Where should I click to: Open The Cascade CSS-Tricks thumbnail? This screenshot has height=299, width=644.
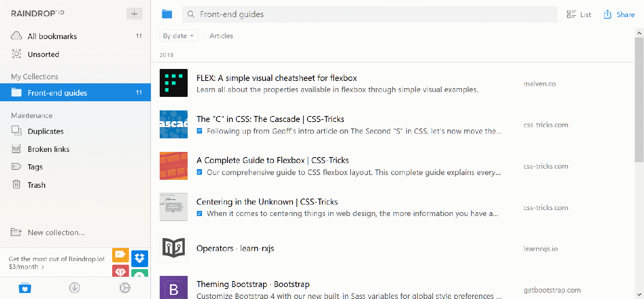click(x=174, y=124)
